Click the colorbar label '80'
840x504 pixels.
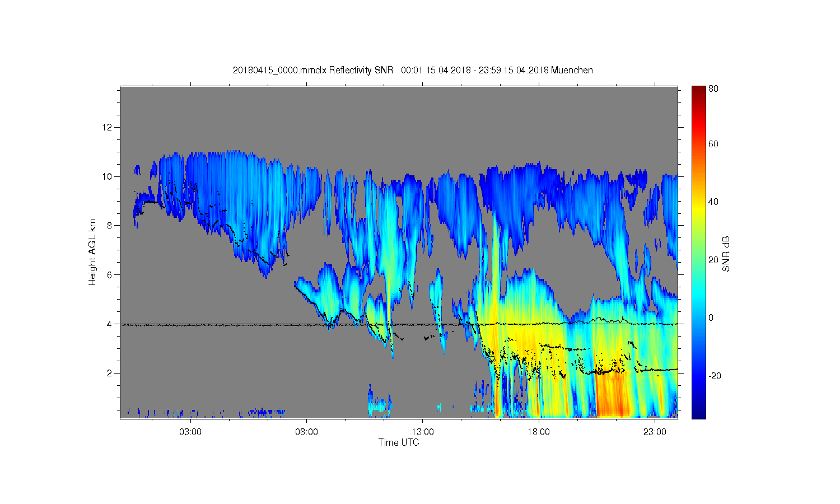(713, 88)
